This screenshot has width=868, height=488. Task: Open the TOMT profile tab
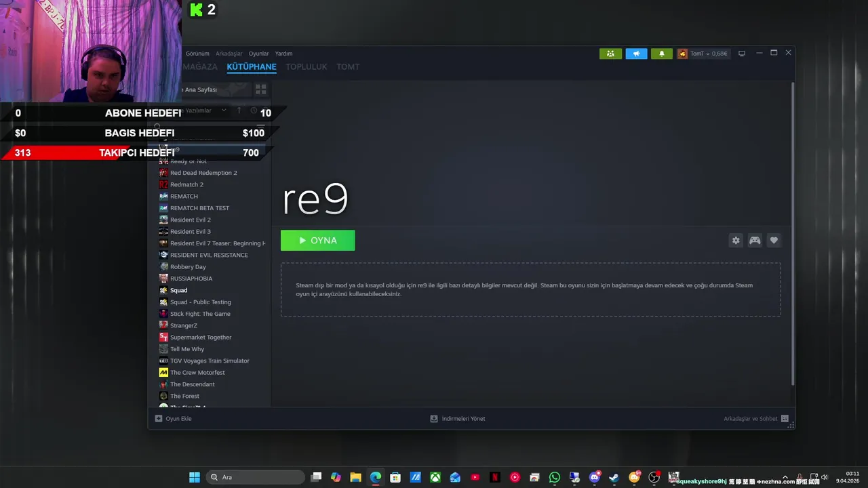click(x=348, y=66)
